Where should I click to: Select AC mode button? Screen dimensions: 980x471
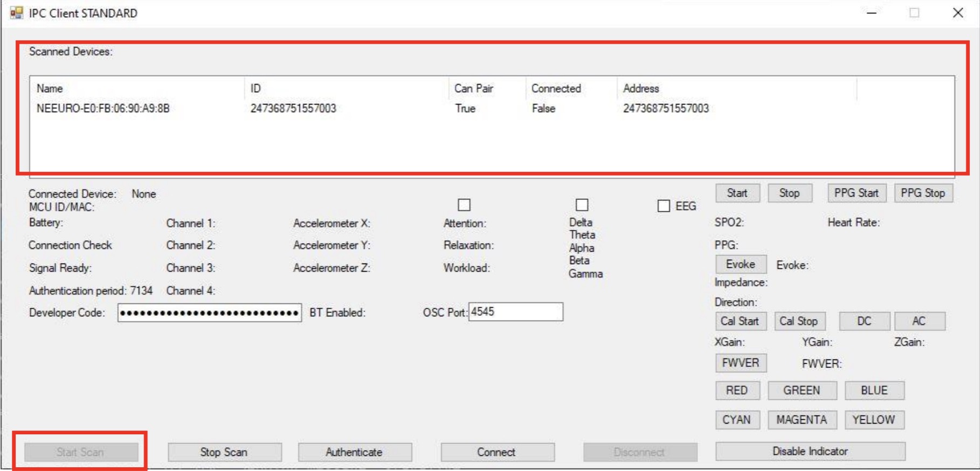919,321
